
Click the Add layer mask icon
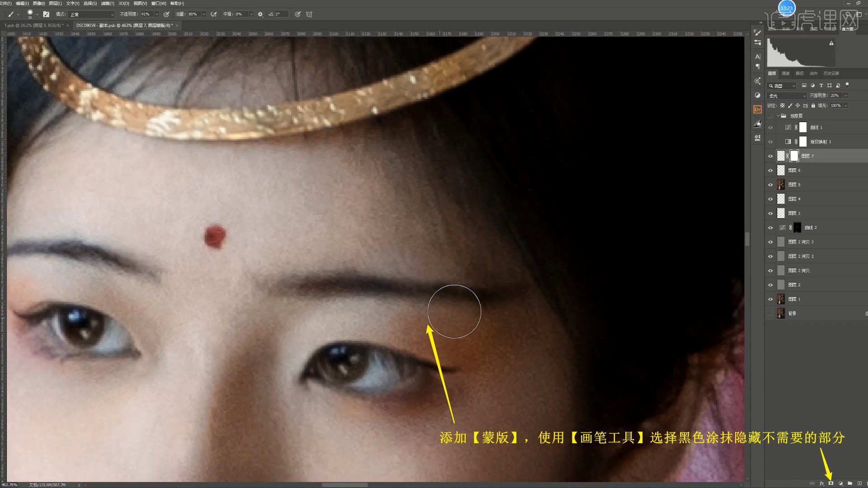[x=831, y=483]
